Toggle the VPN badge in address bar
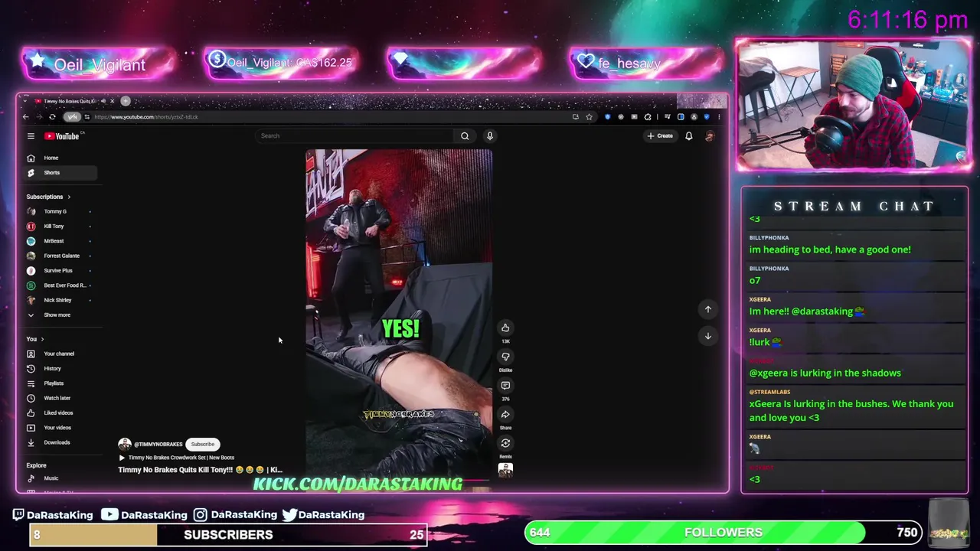This screenshot has width=980, height=551. 72,117
